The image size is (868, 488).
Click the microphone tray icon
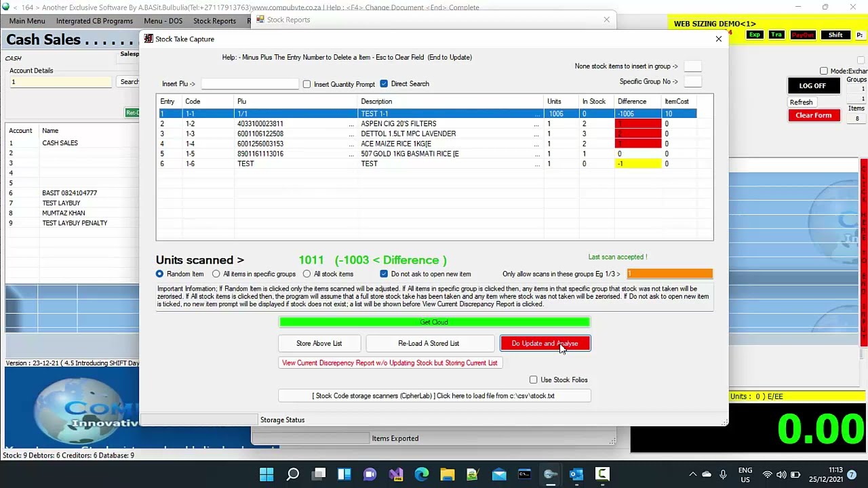point(723,474)
